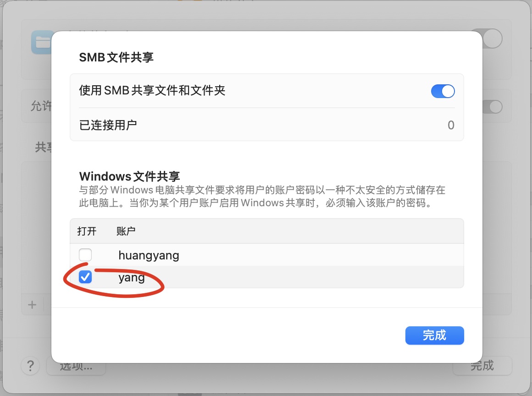
Task: Uncheck the yang account checkbox
Action: tap(85, 277)
